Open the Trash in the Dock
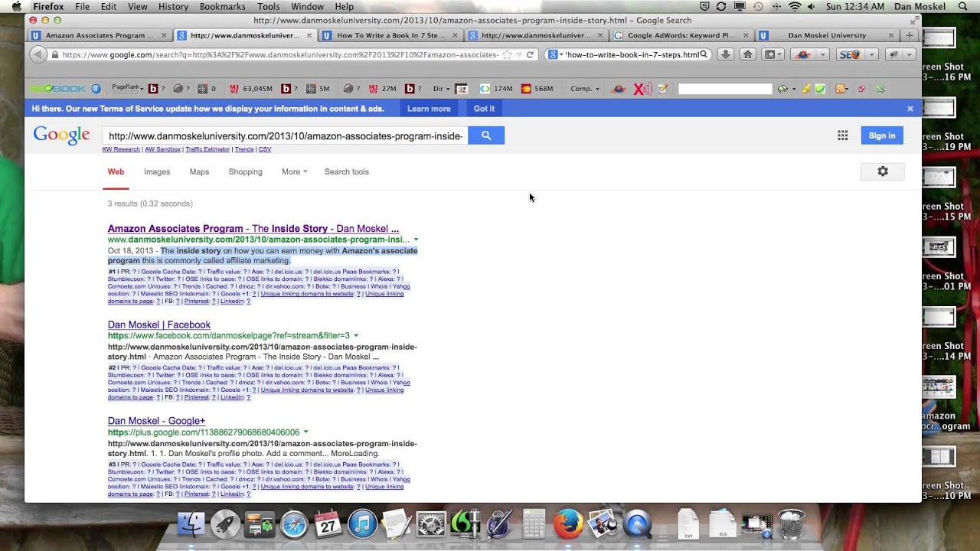The height and width of the screenshot is (551, 980). pos(791,525)
